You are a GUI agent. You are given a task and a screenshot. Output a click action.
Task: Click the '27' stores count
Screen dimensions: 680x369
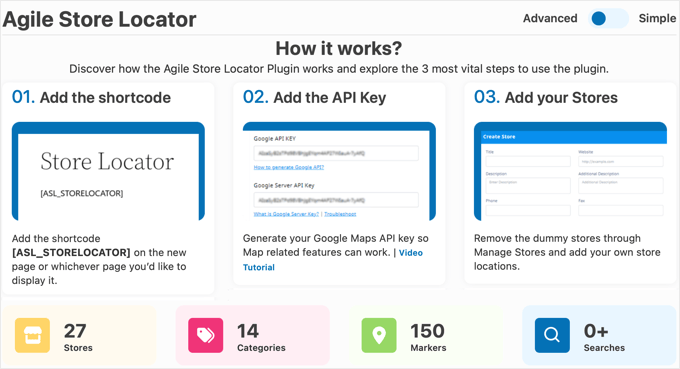75,331
